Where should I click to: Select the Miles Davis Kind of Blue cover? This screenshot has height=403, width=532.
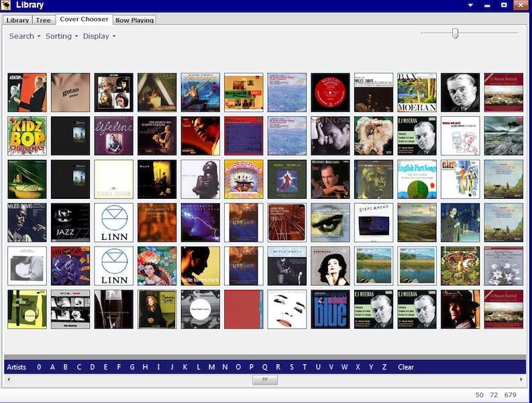pyautogui.click(x=27, y=222)
